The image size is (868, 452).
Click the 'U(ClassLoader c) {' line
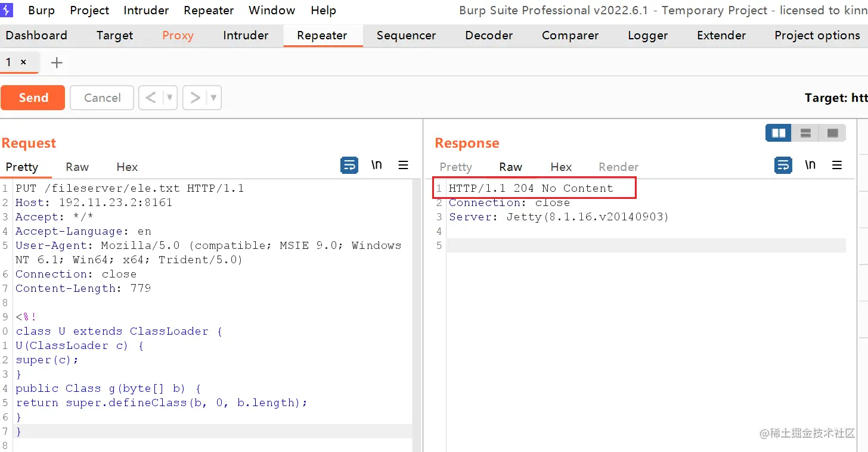click(x=80, y=345)
